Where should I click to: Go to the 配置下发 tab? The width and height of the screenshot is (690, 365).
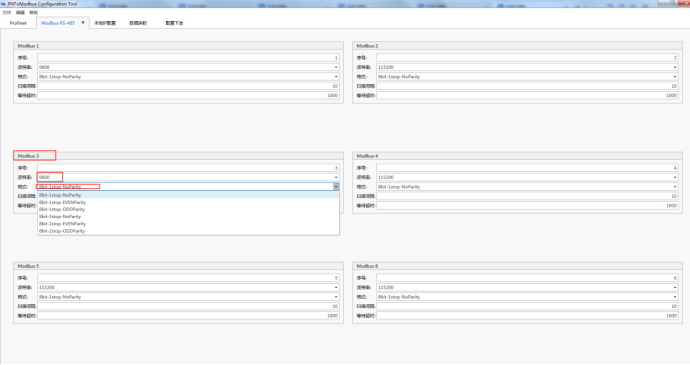174,23
